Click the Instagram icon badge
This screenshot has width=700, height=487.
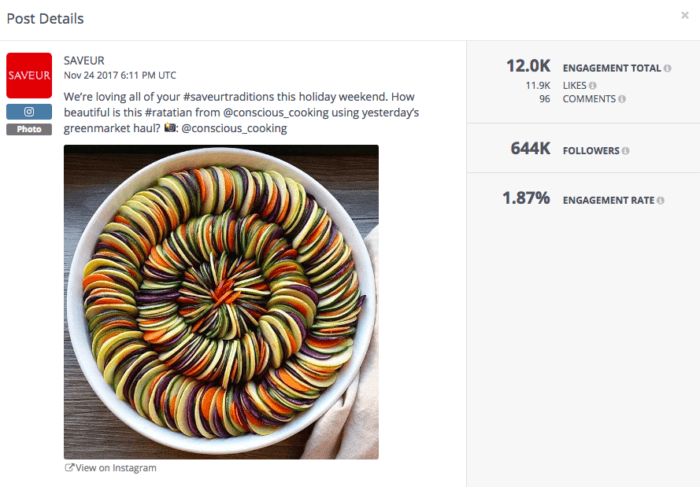coord(29,112)
